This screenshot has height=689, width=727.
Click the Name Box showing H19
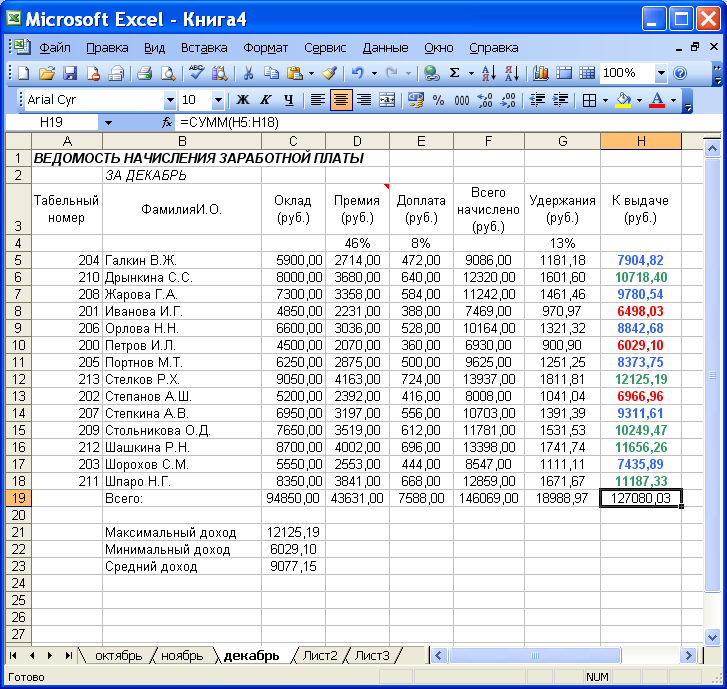(51, 123)
